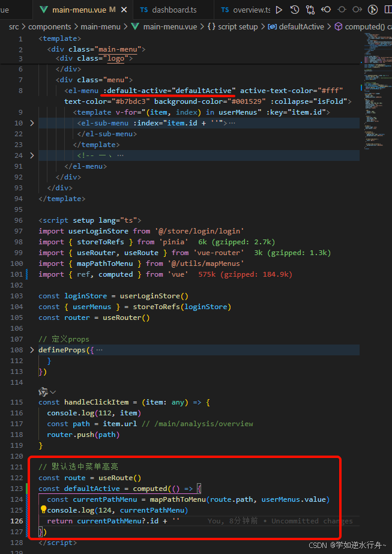Click the '3k (gzipped: 1.3k)' import cost
This screenshot has width=392, height=554.
pyautogui.click(x=292, y=253)
